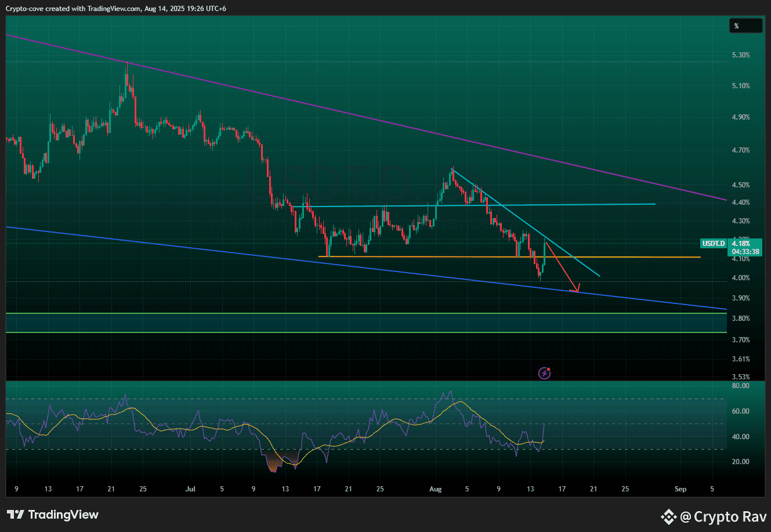771x532 pixels.
Task: Click the 3.53% price scale label
Action: coord(741,378)
